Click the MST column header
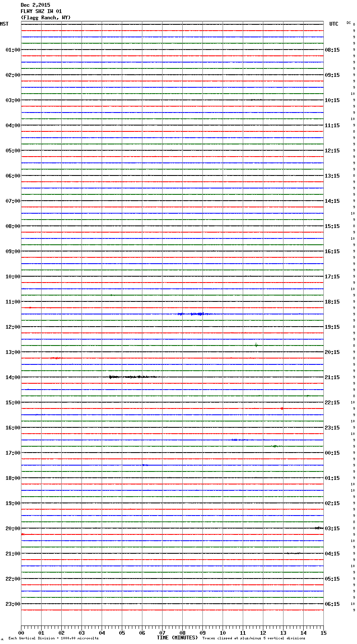The width and height of the screenshot is (357, 644). [4, 24]
